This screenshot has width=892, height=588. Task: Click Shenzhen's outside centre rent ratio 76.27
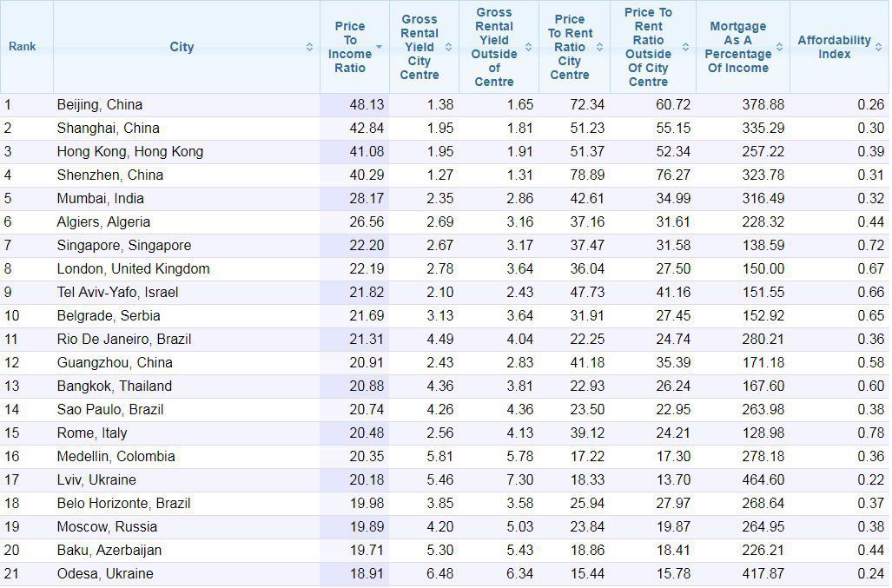point(673,175)
